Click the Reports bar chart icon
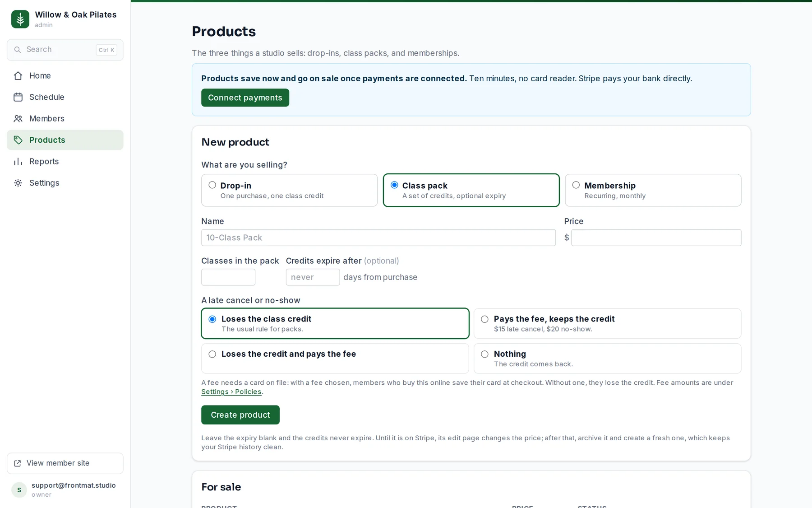 [18, 162]
